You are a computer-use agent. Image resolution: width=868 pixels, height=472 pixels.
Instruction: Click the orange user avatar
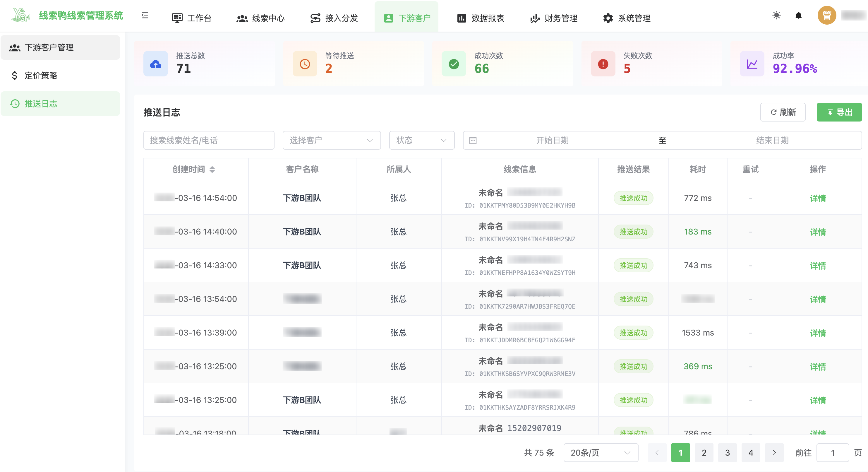pos(826,16)
